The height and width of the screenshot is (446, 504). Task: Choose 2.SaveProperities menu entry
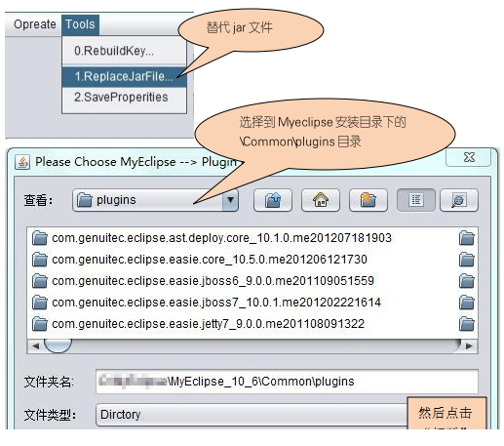pyautogui.click(x=124, y=97)
